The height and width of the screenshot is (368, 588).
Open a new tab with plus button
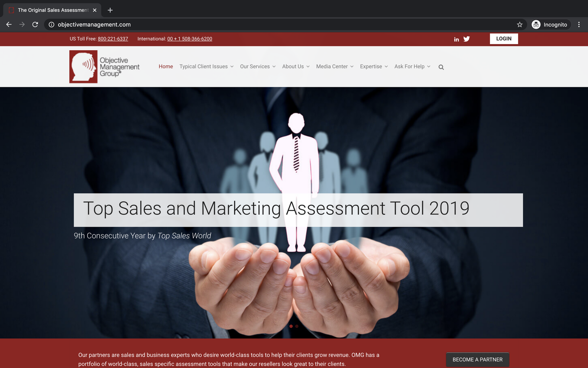coord(110,10)
